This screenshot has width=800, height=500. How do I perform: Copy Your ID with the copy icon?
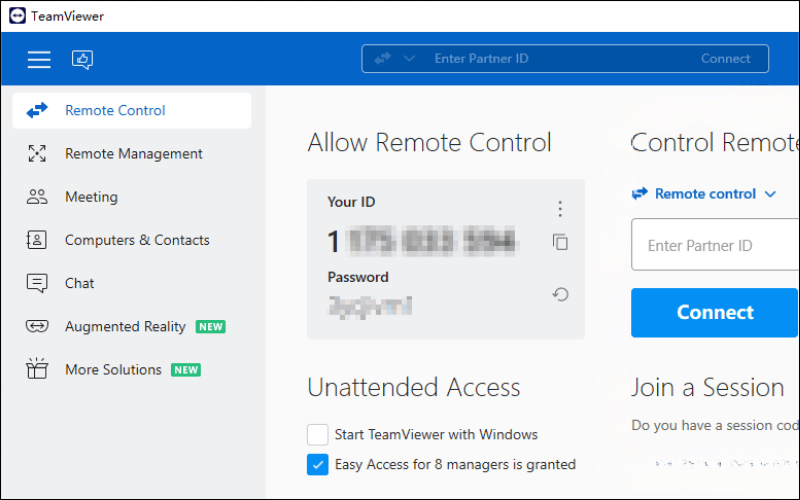point(560,242)
